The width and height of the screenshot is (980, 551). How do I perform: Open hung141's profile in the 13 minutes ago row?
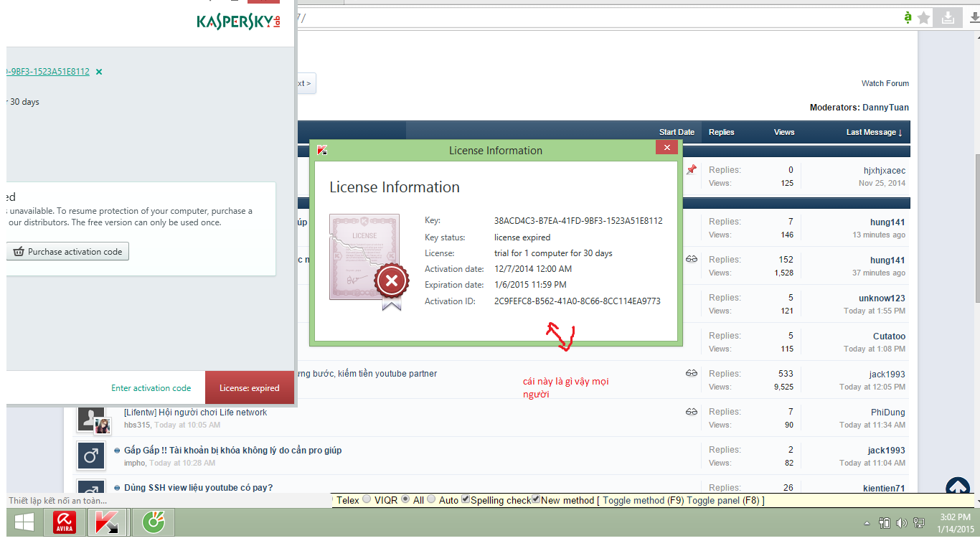point(887,222)
